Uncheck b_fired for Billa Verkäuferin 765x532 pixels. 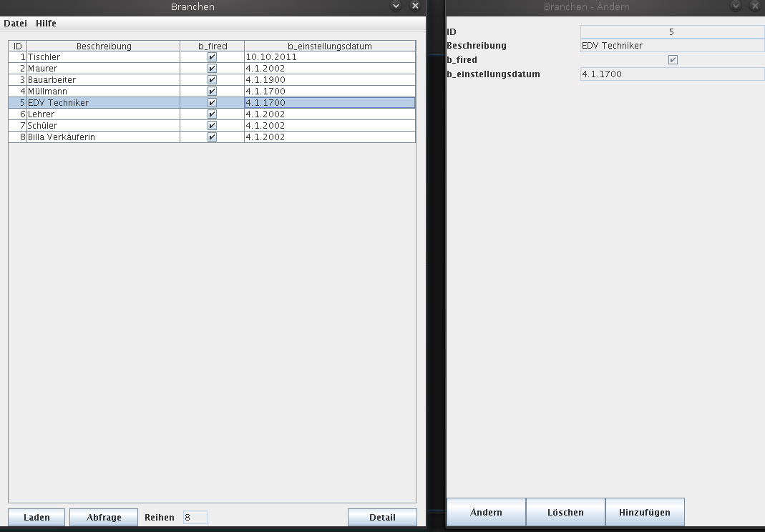tap(212, 137)
